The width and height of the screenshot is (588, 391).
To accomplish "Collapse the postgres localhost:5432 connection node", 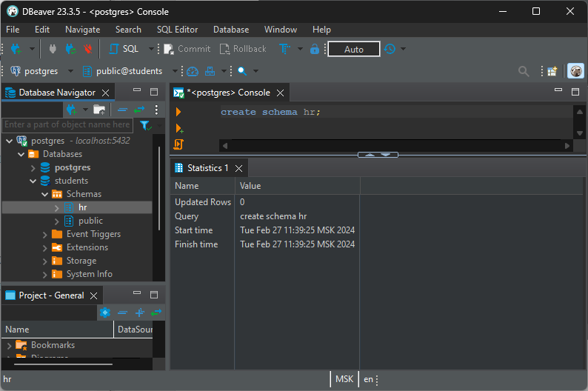I will click(10, 141).
